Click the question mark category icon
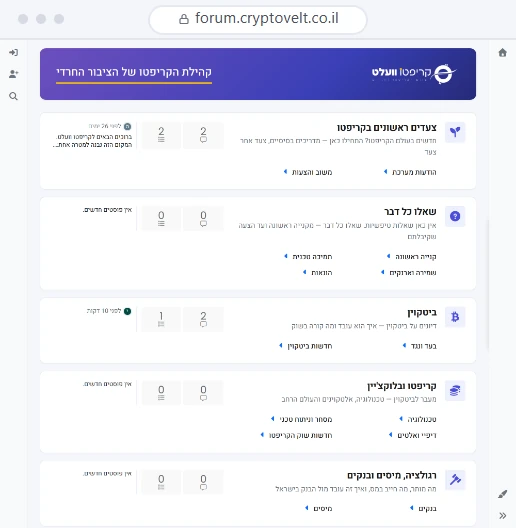This screenshot has width=516, height=528. pos(455,216)
